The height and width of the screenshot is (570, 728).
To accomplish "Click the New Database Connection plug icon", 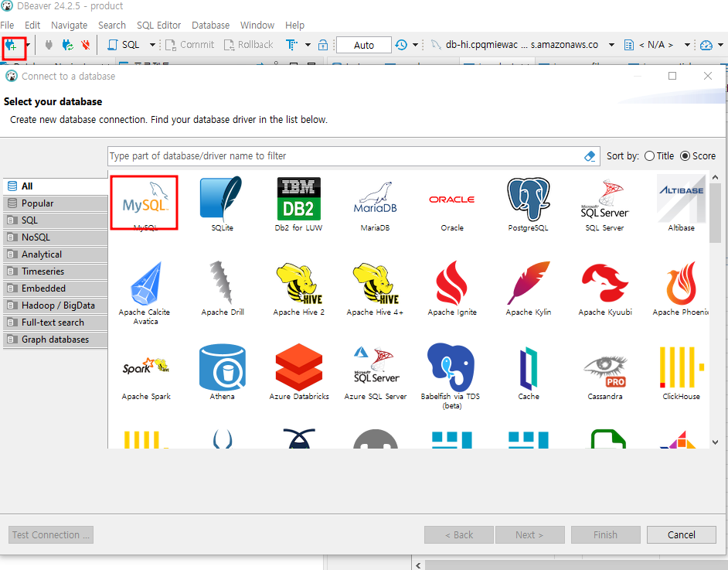I will [11, 45].
